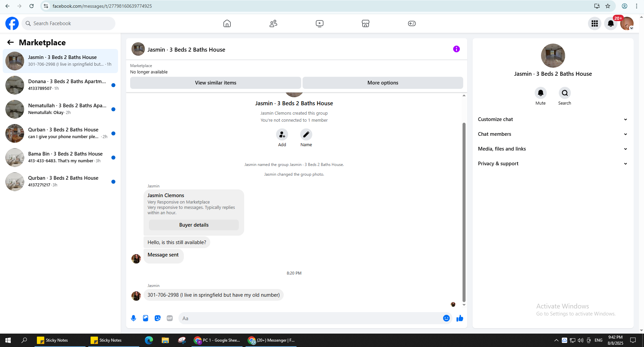
Task: Attach a file with the image icon
Action: 146,318
